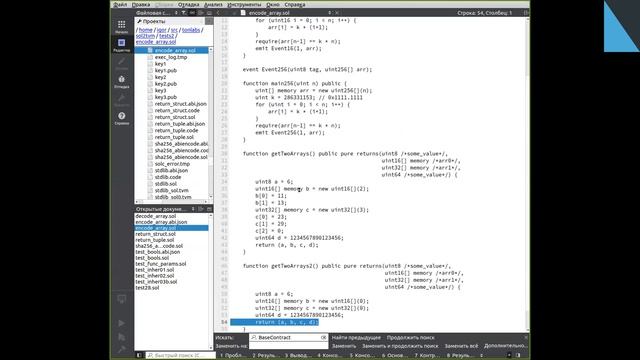Click the 'tests2' breadcrumb link
The height and width of the screenshot is (360, 640).
pyautogui.click(x=167, y=36)
